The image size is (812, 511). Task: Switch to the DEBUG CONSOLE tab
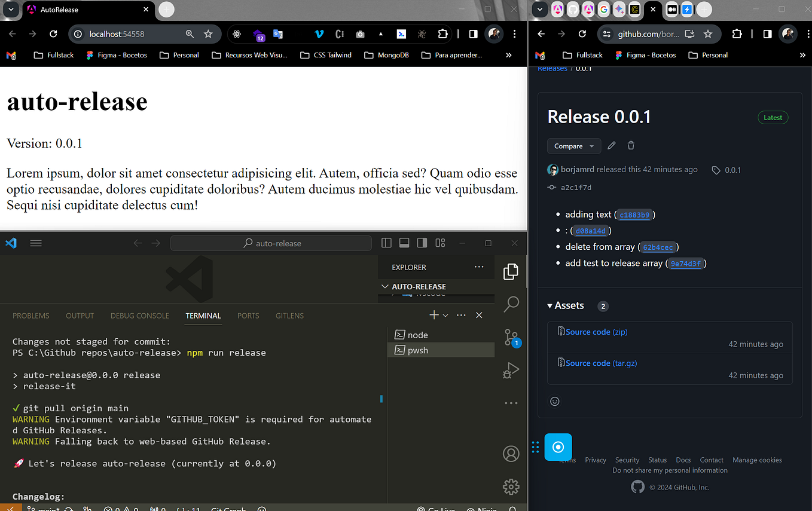tap(139, 316)
